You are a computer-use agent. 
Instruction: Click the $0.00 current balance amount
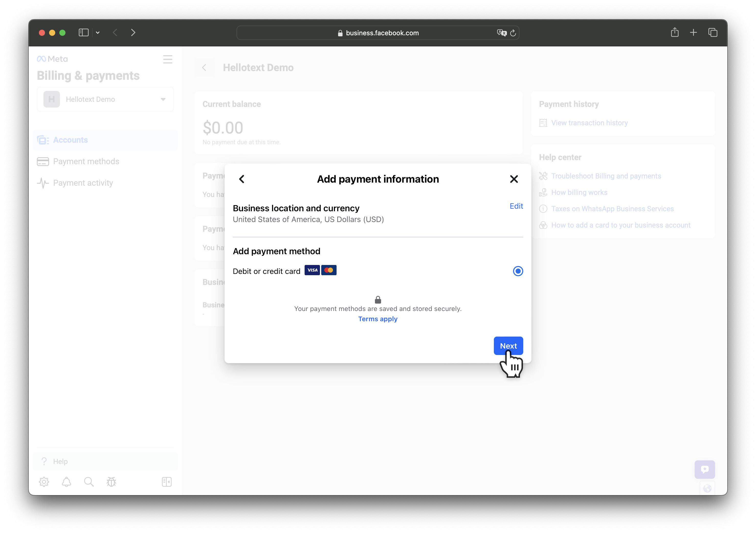tap(223, 128)
